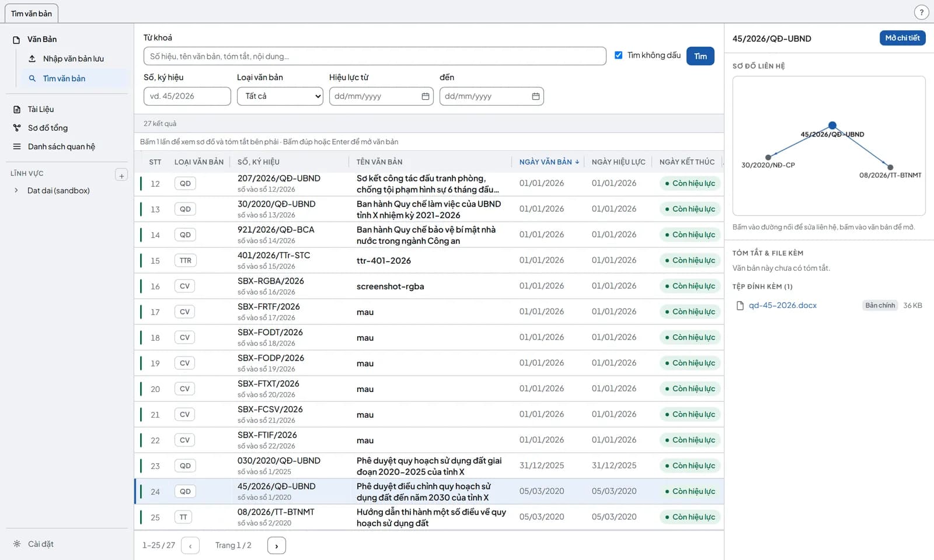934x560 pixels.
Task: Click the Từ khoá keyword search field
Action: click(x=375, y=56)
